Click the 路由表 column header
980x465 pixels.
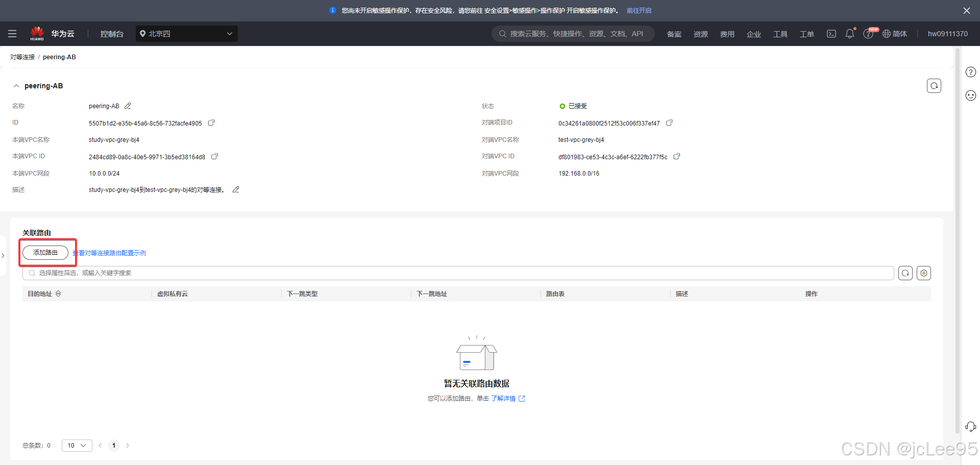(555, 294)
